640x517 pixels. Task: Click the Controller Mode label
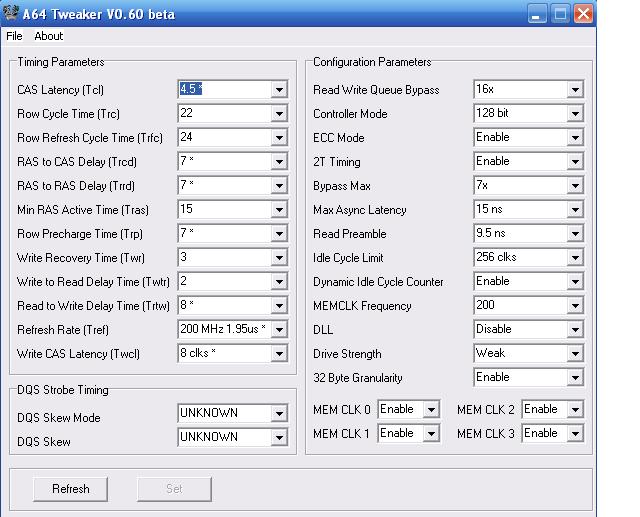coord(350,114)
